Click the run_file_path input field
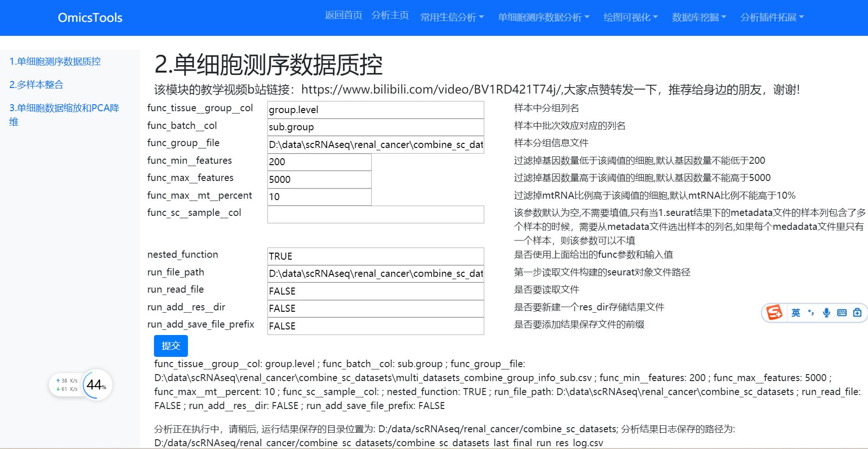 coord(376,274)
